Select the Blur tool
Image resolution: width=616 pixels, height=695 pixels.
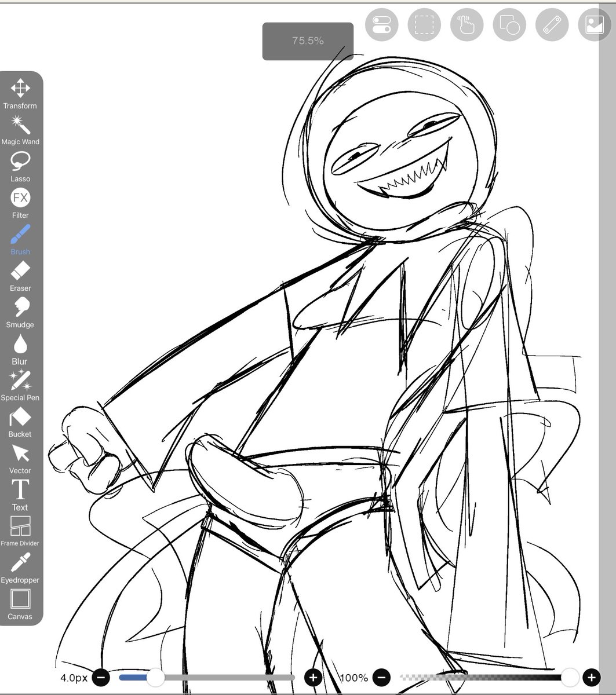[20, 349]
